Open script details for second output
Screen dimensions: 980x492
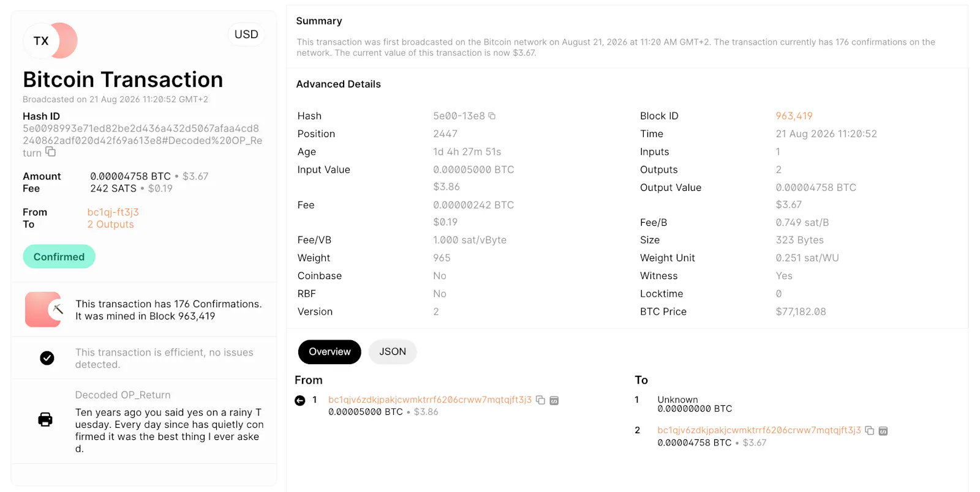coord(883,431)
